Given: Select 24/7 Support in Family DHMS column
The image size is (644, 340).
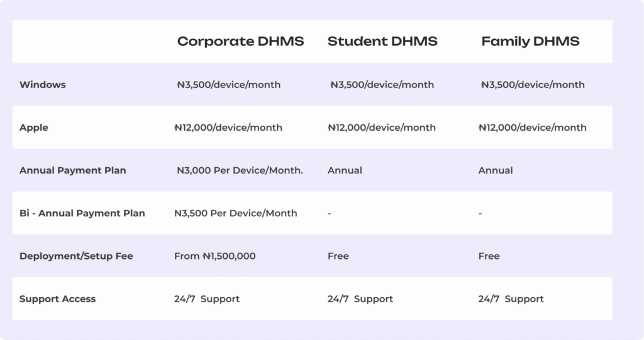Looking at the screenshot, I should pyautogui.click(x=511, y=299).
